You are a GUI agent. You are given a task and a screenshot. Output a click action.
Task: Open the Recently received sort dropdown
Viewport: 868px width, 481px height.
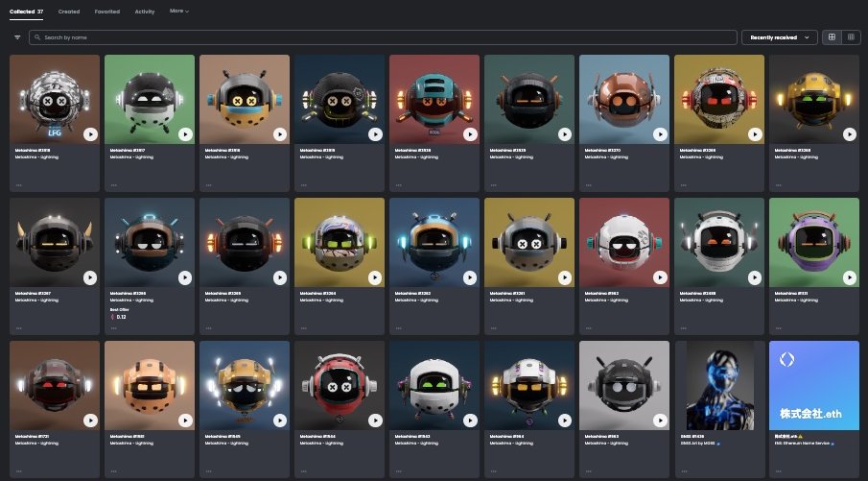(780, 37)
